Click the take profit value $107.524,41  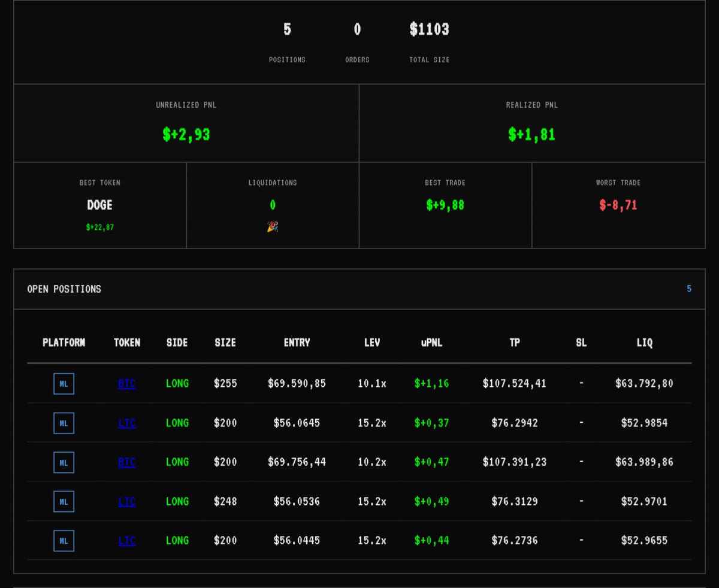515,384
